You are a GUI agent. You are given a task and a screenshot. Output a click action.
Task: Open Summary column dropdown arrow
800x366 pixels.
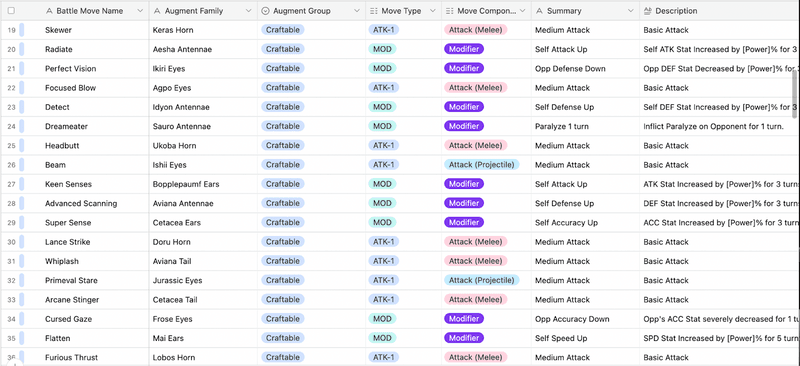click(631, 11)
